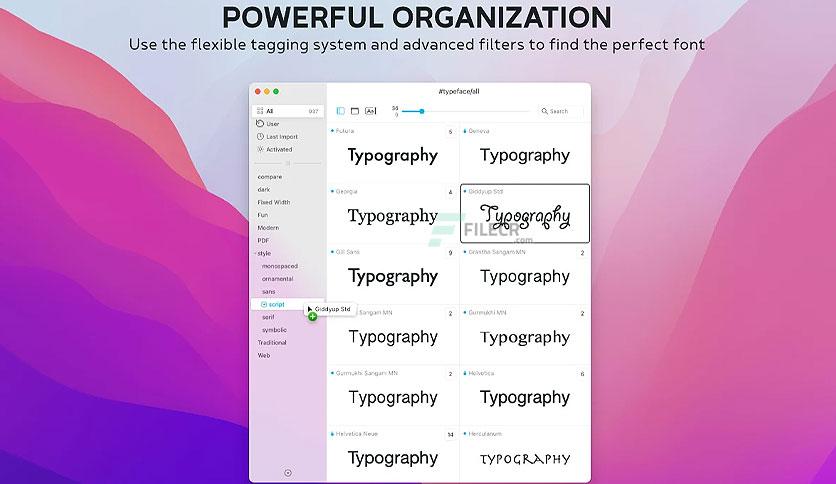This screenshot has height=484, width=836.
Task: Open the preview text 'Aa' icon
Action: pos(371,111)
